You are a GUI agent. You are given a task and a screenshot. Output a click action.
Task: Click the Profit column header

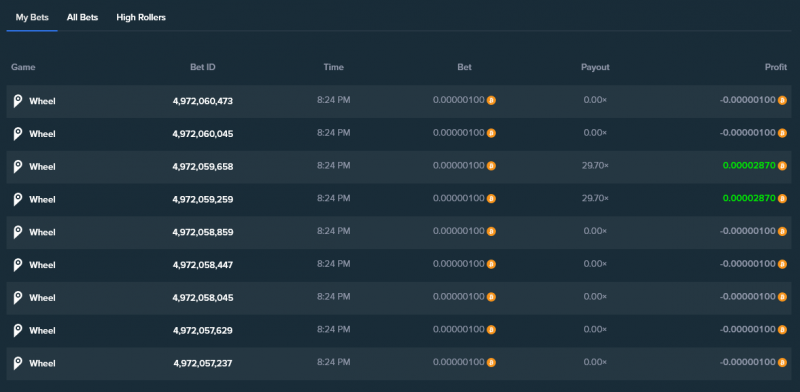click(776, 67)
